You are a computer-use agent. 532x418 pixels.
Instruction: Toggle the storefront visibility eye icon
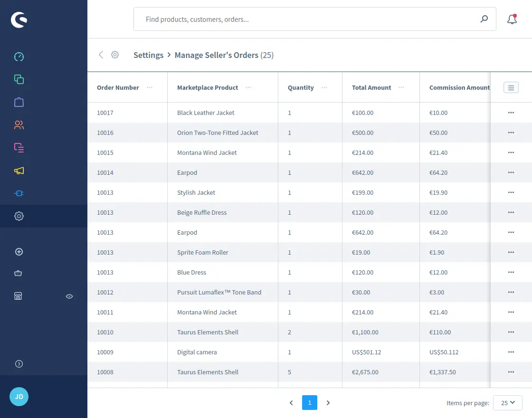point(69,296)
